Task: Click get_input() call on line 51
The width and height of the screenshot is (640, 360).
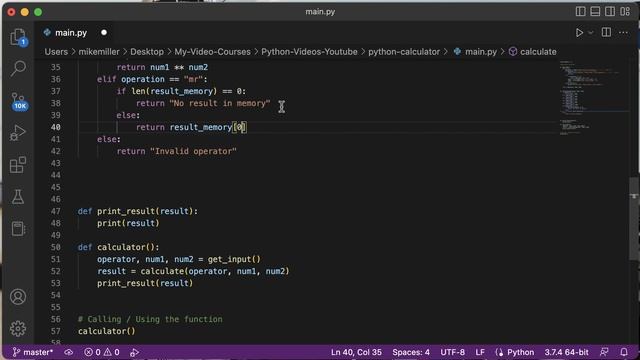Action: coord(234,259)
